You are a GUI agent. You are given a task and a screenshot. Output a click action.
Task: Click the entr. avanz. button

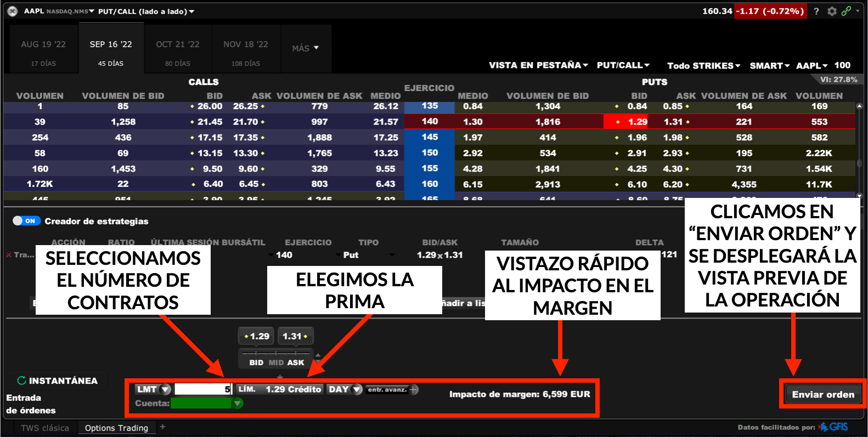point(387,389)
